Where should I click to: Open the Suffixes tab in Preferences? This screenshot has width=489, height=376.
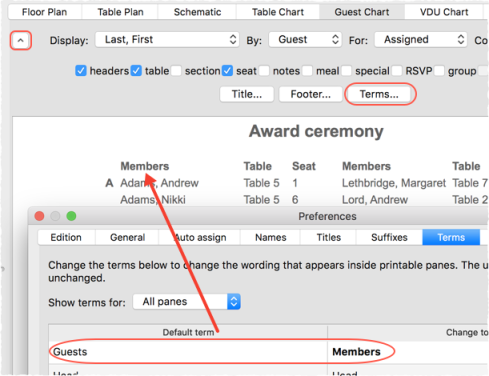click(x=389, y=237)
